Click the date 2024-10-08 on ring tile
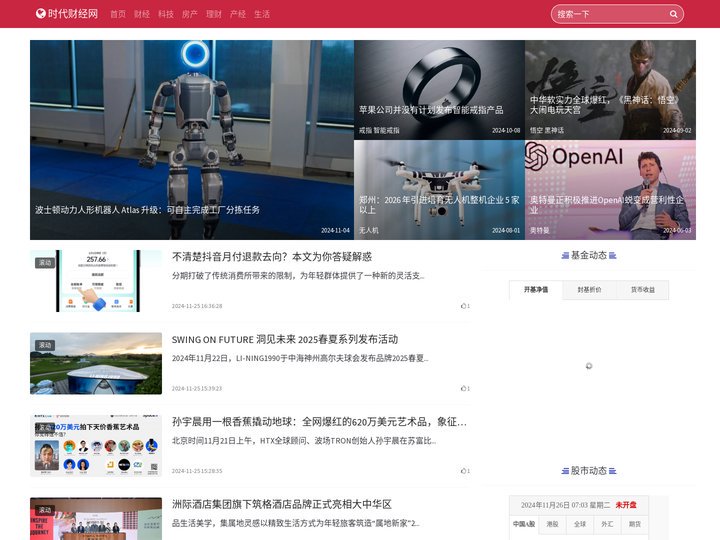This screenshot has height=540, width=720. click(x=506, y=130)
